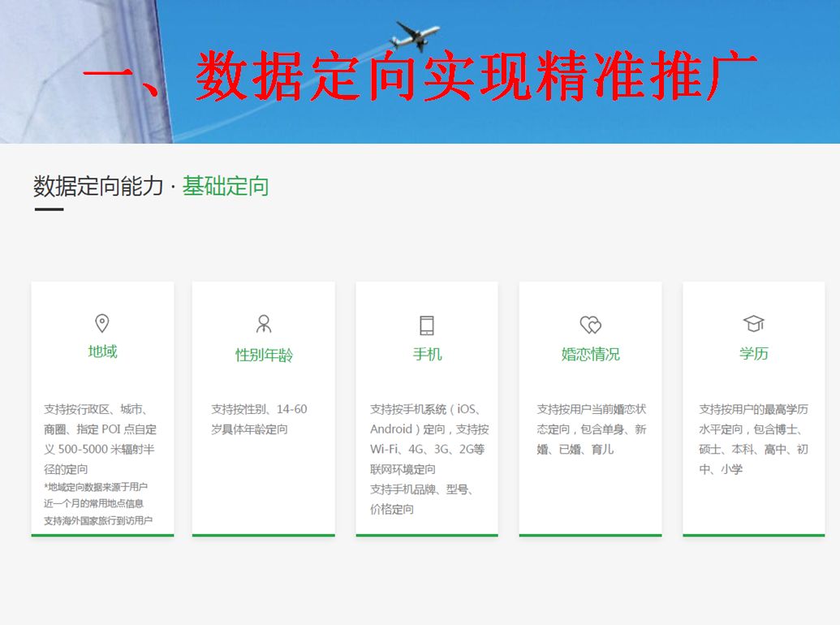The image size is (840, 625).
Task: Click the line 支持按行政区、城市、
Action: pos(96,410)
